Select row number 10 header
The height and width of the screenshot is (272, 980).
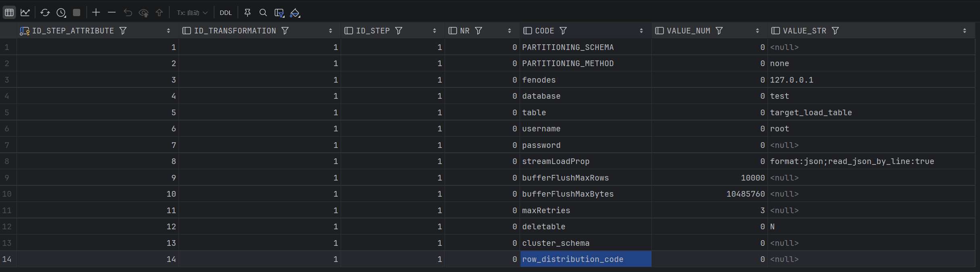coord(7,194)
